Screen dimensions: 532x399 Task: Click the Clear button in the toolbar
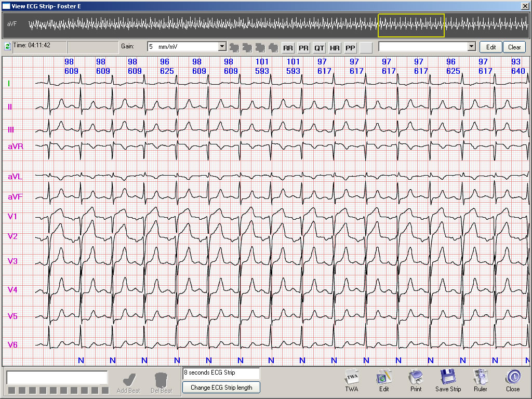[514, 47]
